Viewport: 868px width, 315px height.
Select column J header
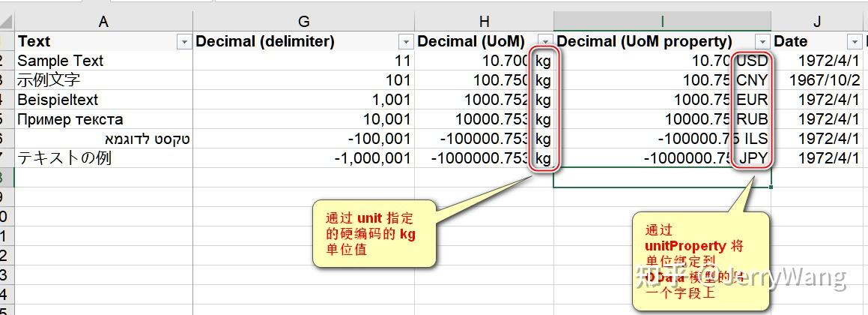(x=816, y=22)
